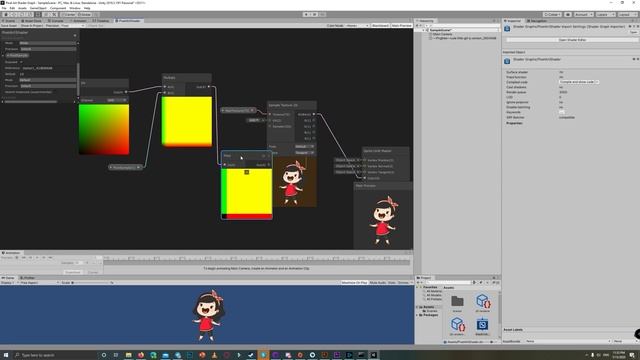The image size is (640, 360).
Task: Click the record button in Animation window
Action: (x=17, y=258)
